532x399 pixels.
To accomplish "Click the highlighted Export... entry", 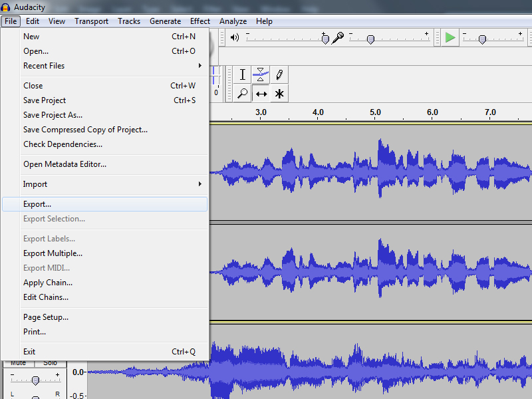I will pyautogui.click(x=105, y=204).
